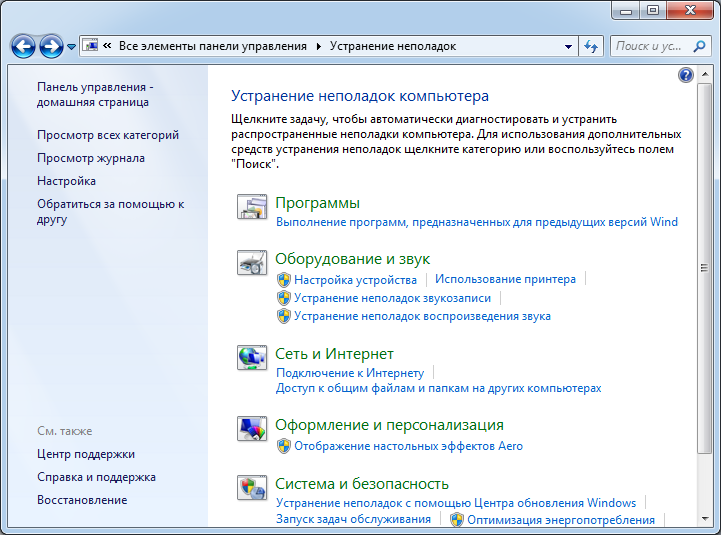Open Настройка устройства troubleshooter
The image size is (722, 536).
[x=355, y=280]
